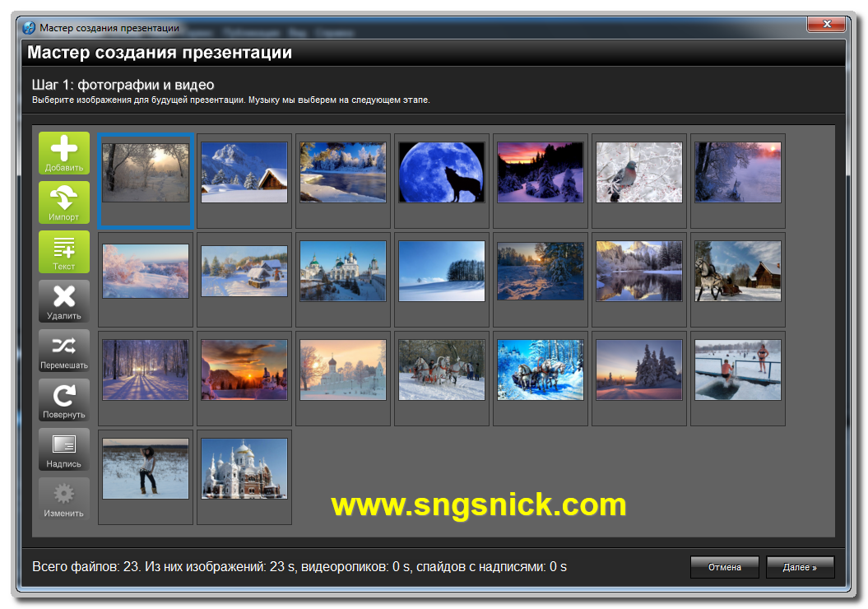Open the Надпись caption tool
This screenshot has height=609, width=868.
[63, 449]
